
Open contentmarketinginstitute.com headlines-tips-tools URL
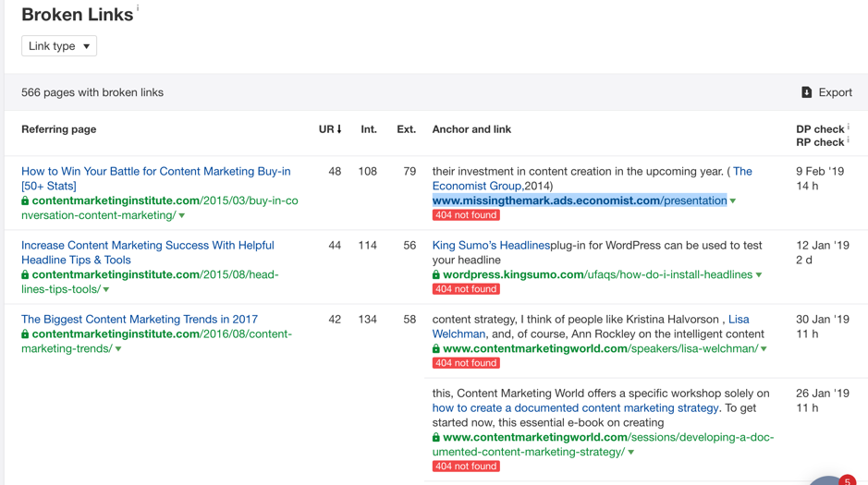click(x=150, y=282)
